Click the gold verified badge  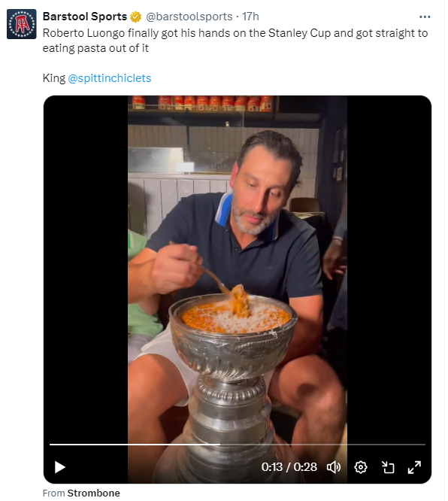136,17
